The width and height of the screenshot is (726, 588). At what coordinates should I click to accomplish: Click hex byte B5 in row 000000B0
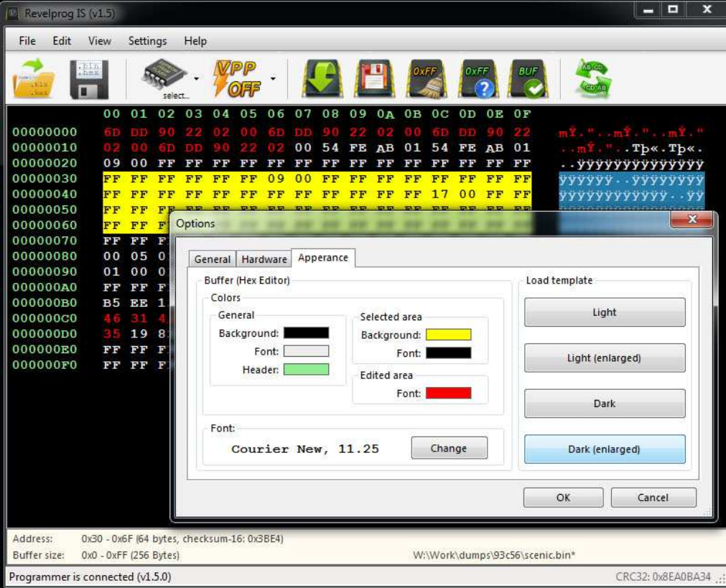(x=111, y=303)
